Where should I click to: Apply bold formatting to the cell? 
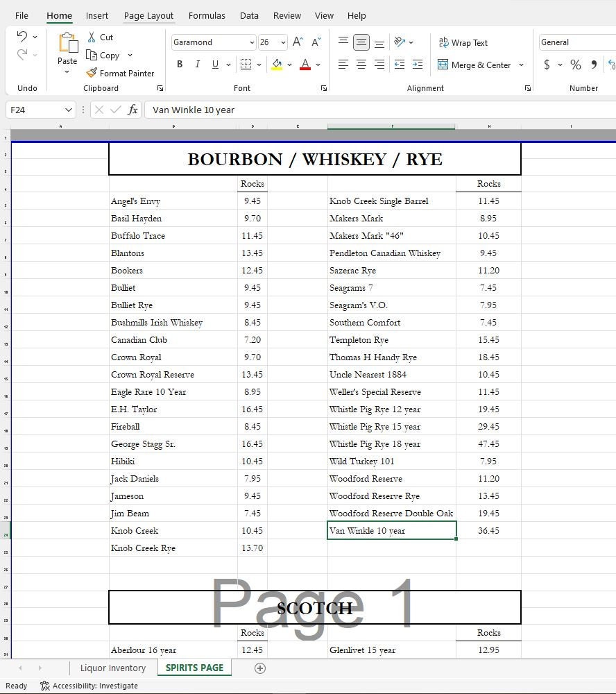(180, 64)
